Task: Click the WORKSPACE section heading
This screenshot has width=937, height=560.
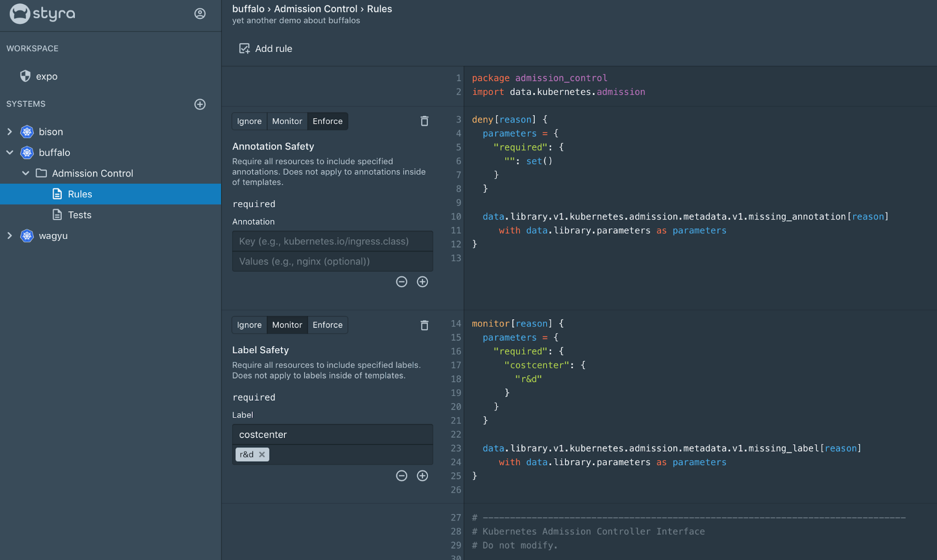Action: pyautogui.click(x=32, y=49)
